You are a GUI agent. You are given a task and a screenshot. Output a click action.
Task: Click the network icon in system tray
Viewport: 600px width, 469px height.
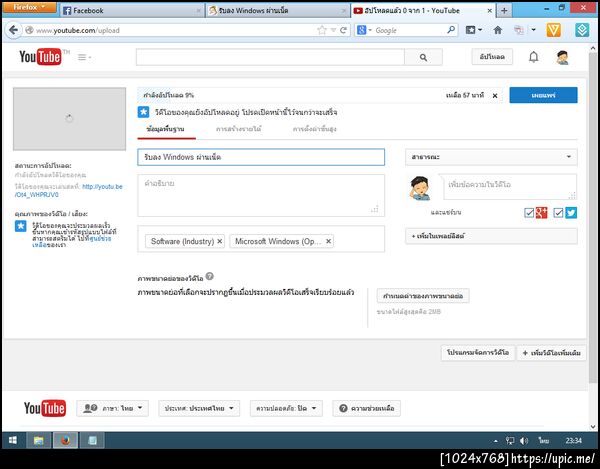pos(510,441)
